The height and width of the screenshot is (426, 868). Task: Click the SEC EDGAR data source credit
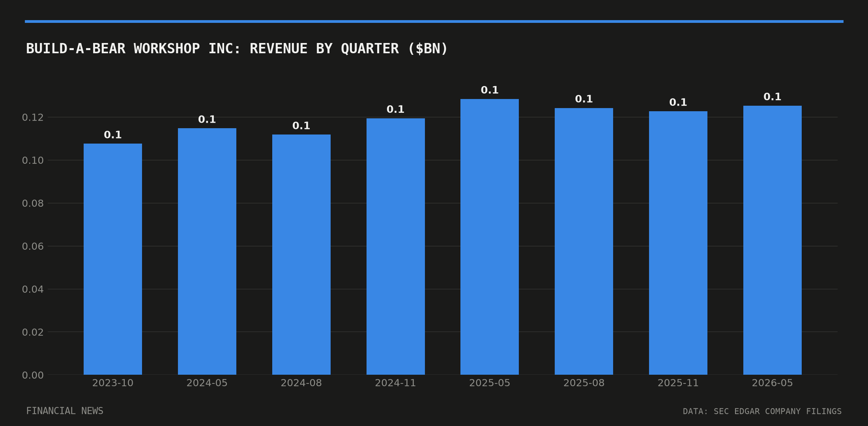click(x=762, y=411)
